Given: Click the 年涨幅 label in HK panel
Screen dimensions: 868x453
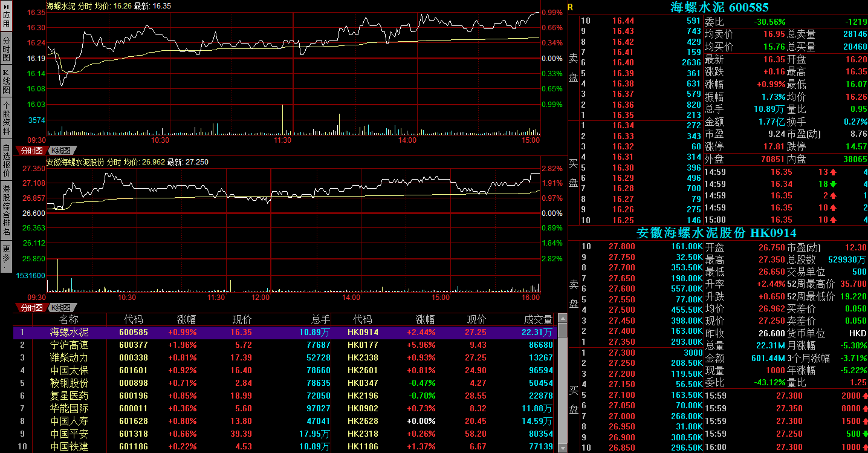Looking at the screenshot, I should coord(802,370).
